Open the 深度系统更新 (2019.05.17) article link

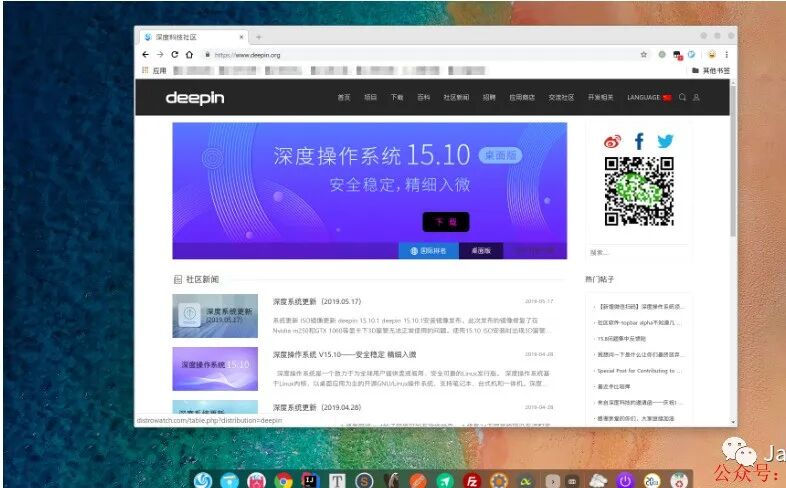click(x=317, y=301)
